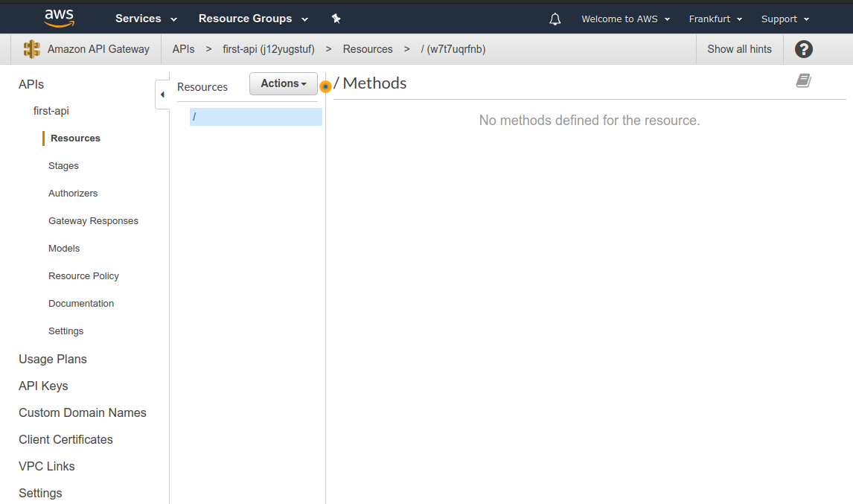Go to the Stages section
The image size is (853, 504).
63,165
